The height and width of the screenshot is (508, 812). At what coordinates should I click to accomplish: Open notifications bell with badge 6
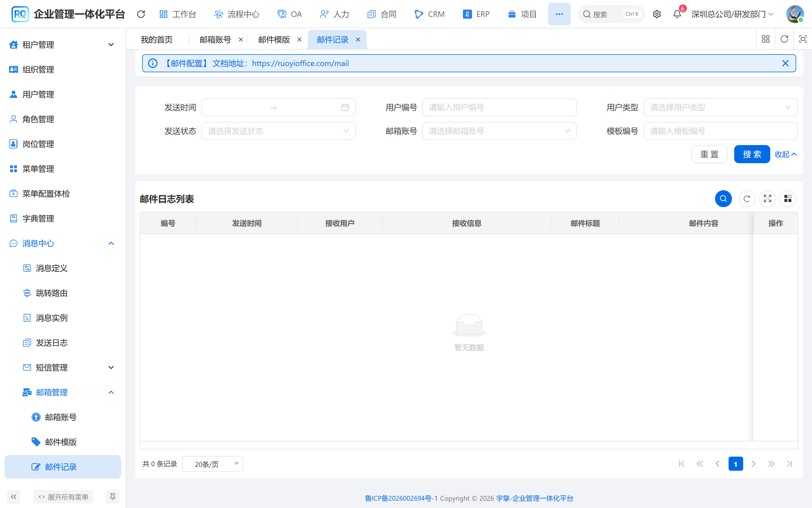click(677, 14)
